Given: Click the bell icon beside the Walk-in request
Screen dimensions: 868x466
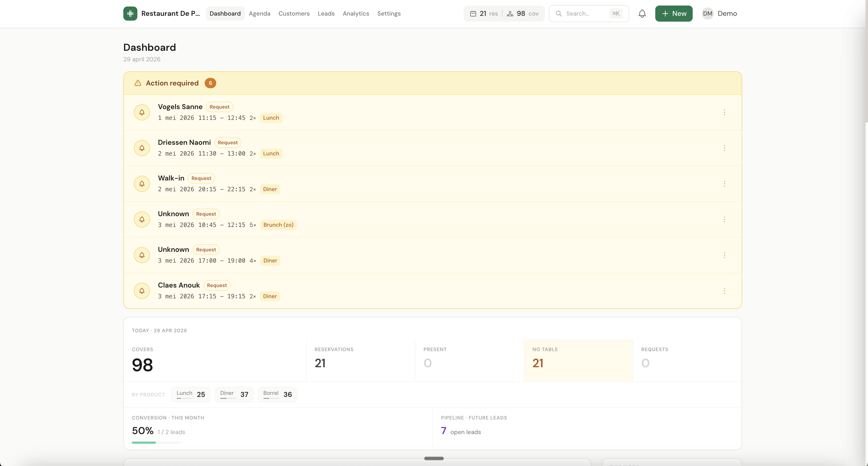Looking at the screenshot, I should click(x=142, y=183).
